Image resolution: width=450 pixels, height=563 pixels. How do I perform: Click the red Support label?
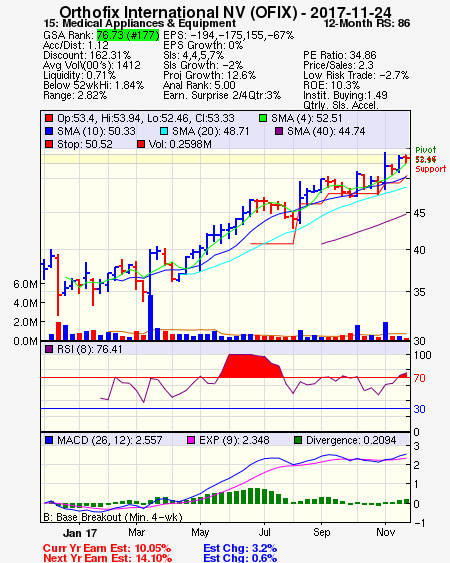[430, 169]
